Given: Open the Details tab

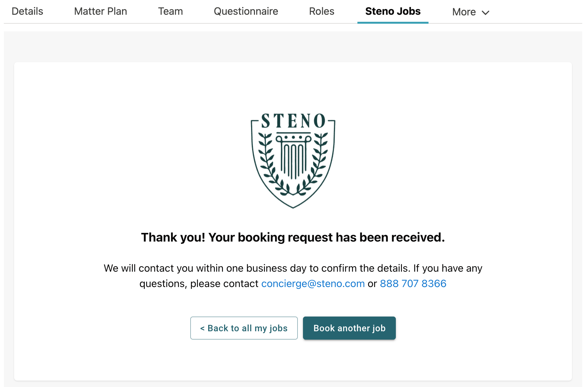Looking at the screenshot, I should tap(27, 12).
